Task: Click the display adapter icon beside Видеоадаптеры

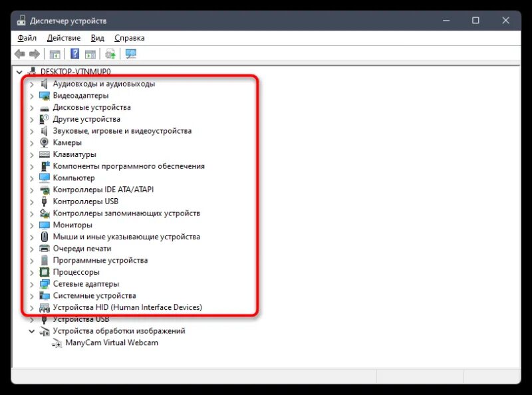Action: click(44, 96)
